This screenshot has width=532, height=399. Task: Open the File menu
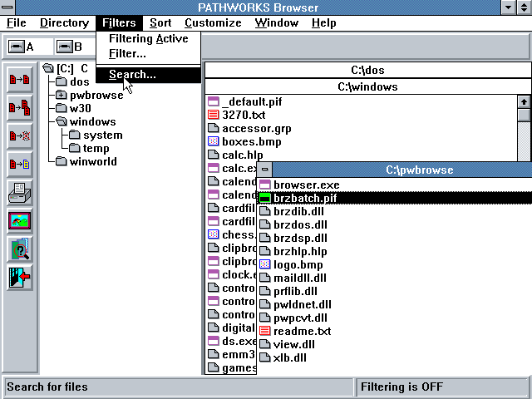(17, 22)
